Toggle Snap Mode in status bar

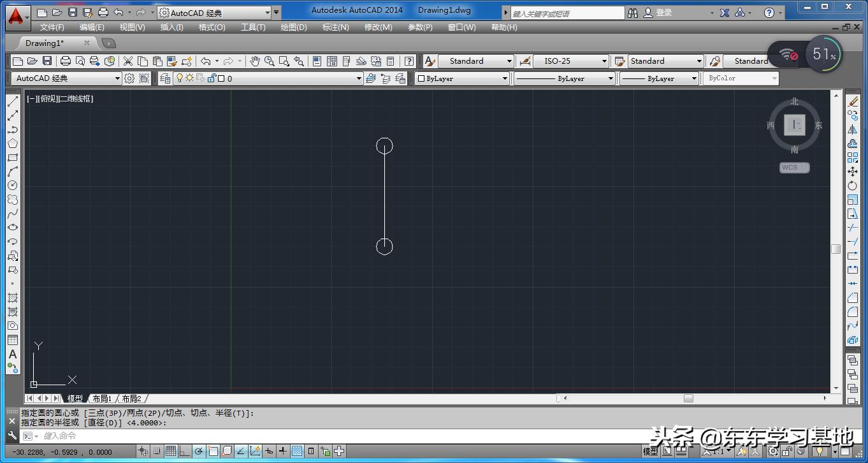click(157, 452)
